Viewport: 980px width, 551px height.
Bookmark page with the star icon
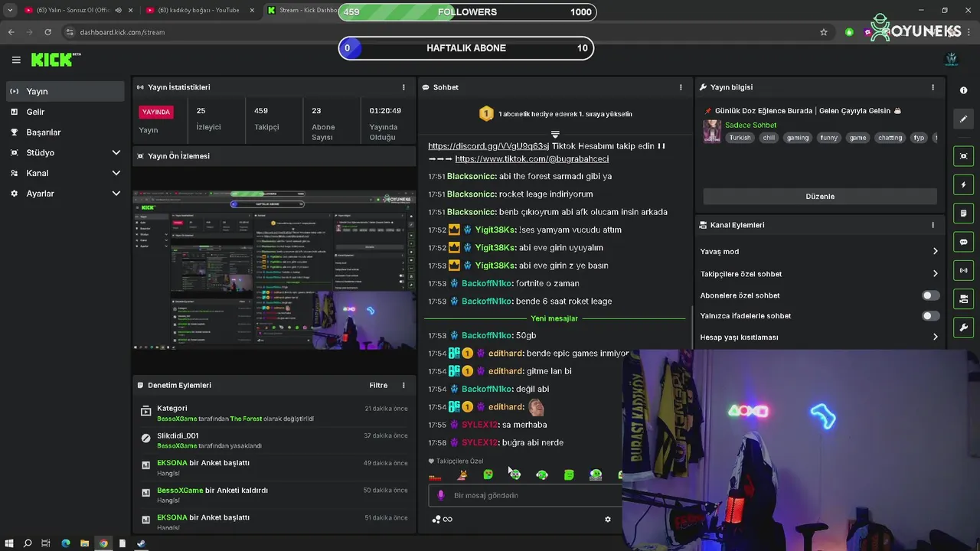pyautogui.click(x=824, y=32)
